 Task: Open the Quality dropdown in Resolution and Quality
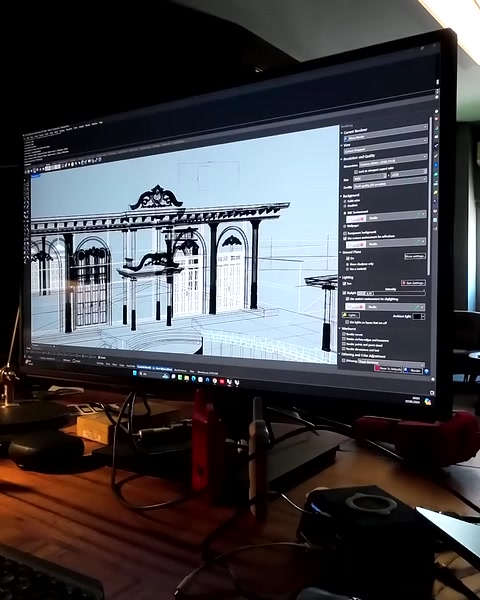390,183
